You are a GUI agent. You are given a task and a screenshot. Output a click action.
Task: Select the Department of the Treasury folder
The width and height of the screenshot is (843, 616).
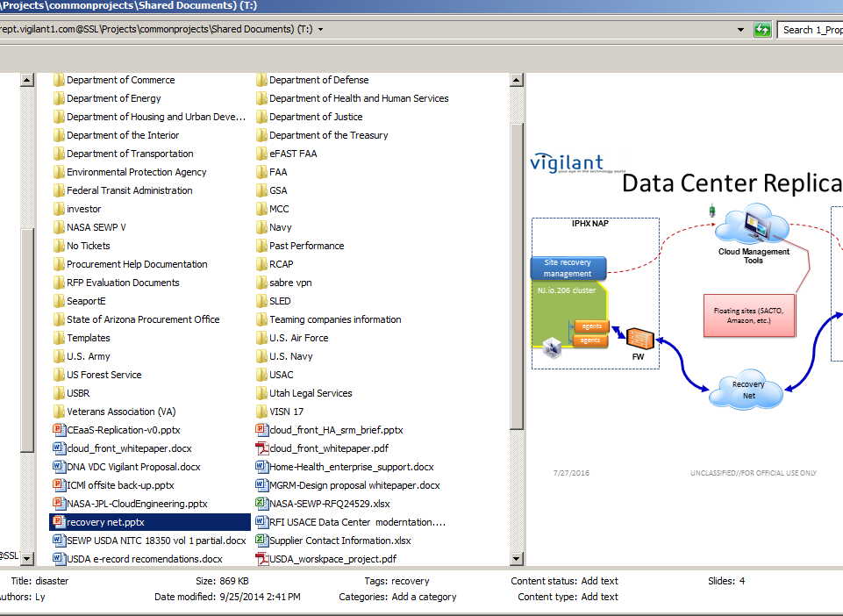click(328, 135)
